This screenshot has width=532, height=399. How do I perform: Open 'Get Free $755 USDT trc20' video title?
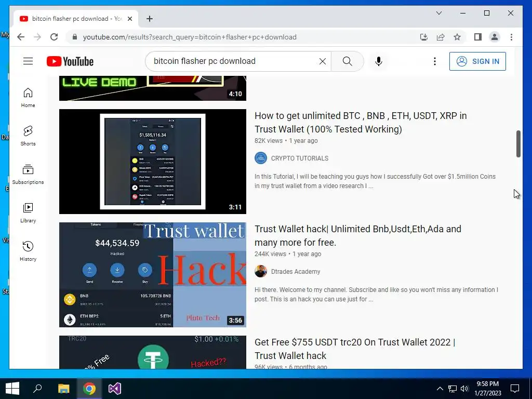coord(355,349)
